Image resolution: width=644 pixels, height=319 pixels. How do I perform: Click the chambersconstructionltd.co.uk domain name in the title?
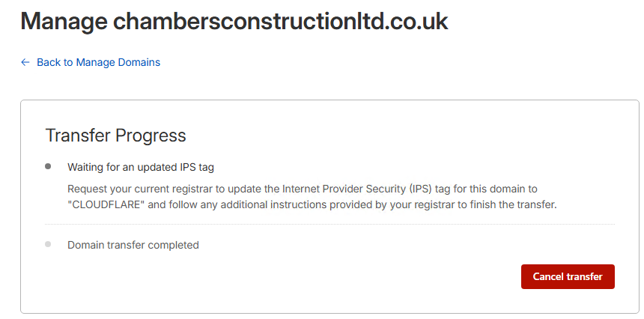(280, 21)
